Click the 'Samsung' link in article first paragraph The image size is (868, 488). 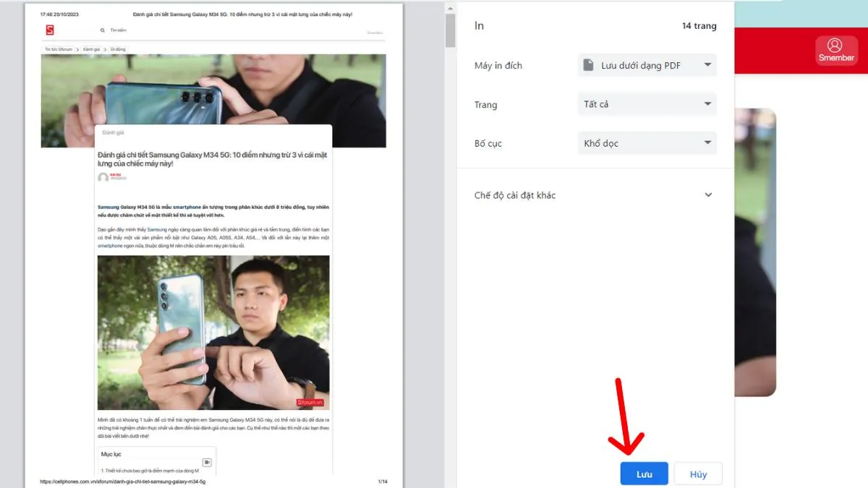pos(108,207)
